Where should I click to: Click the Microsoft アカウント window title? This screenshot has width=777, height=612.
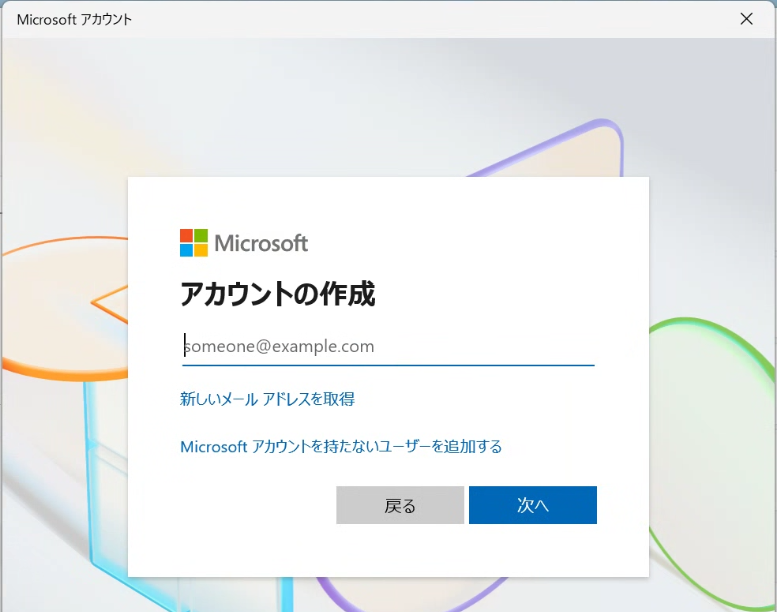click(74, 19)
